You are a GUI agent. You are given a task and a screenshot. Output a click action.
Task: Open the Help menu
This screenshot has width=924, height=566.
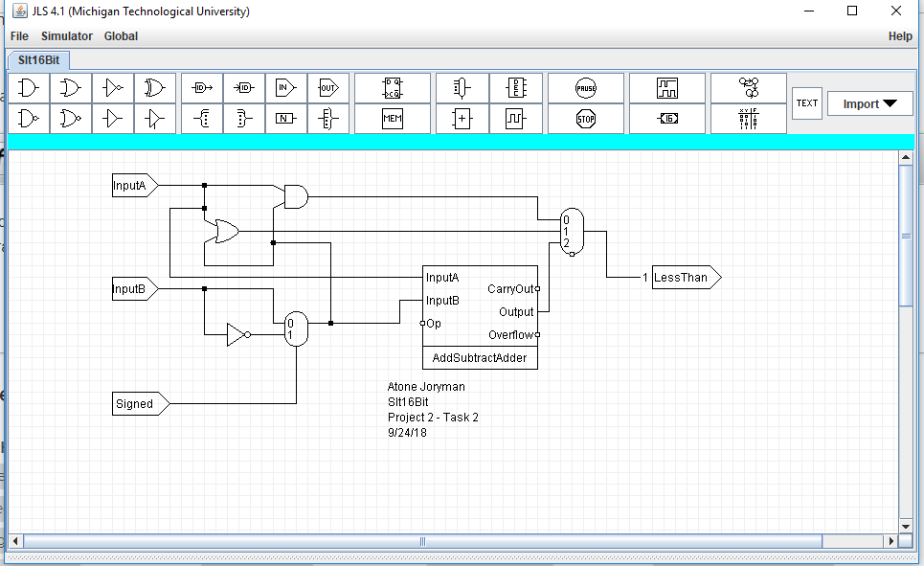(x=900, y=36)
